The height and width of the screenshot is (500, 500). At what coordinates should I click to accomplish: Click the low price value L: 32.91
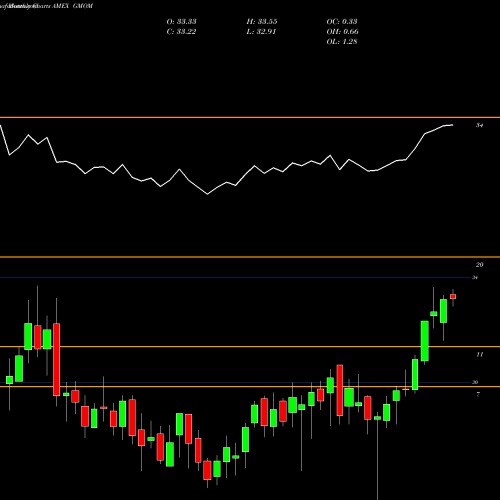261,32
